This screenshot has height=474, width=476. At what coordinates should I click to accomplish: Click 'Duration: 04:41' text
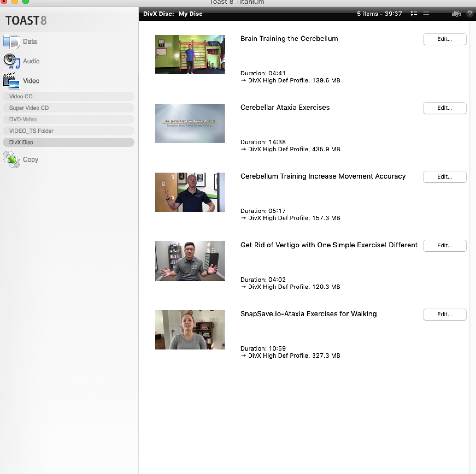tap(263, 73)
